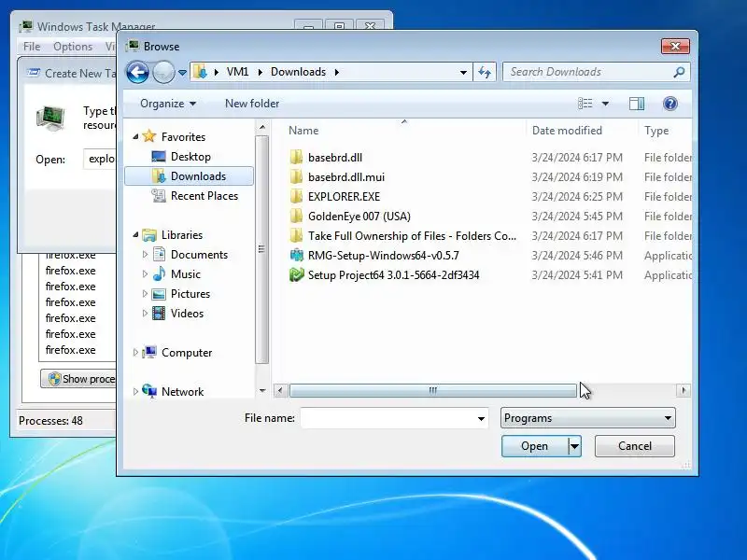
Task: Click the Setup Project64 application icon
Action: coord(296,274)
